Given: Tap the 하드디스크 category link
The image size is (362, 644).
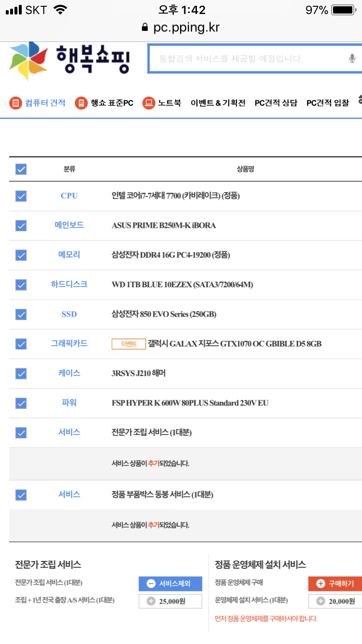Looking at the screenshot, I should [x=69, y=284].
